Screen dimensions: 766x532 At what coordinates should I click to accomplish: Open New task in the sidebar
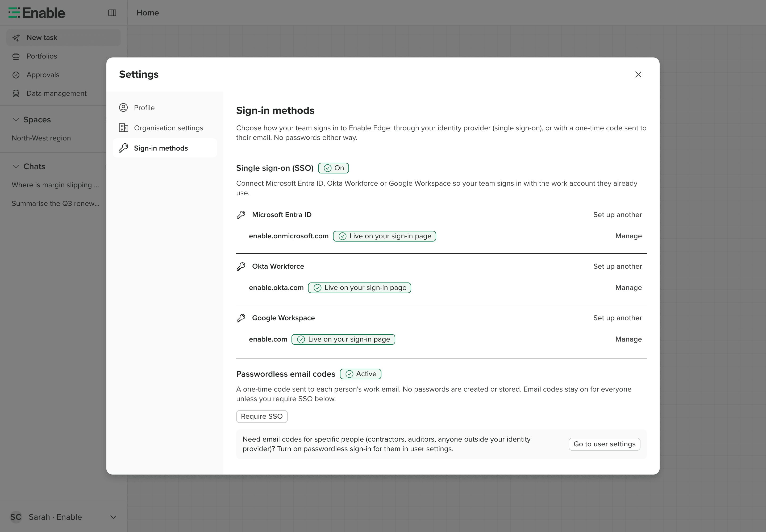[x=63, y=38]
